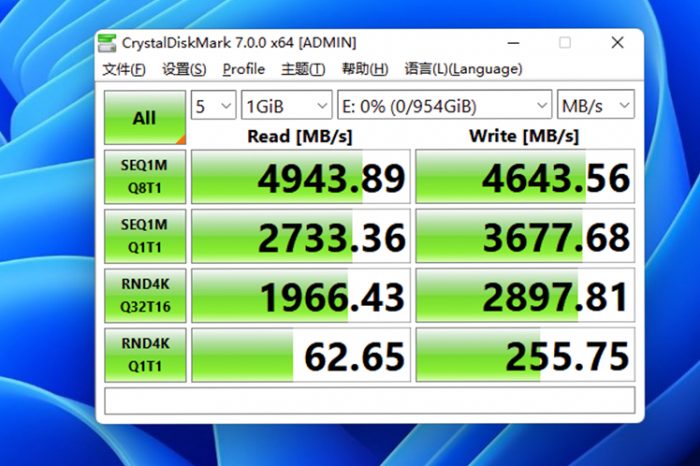Start all benchmarks with the All button

[145, 118]
